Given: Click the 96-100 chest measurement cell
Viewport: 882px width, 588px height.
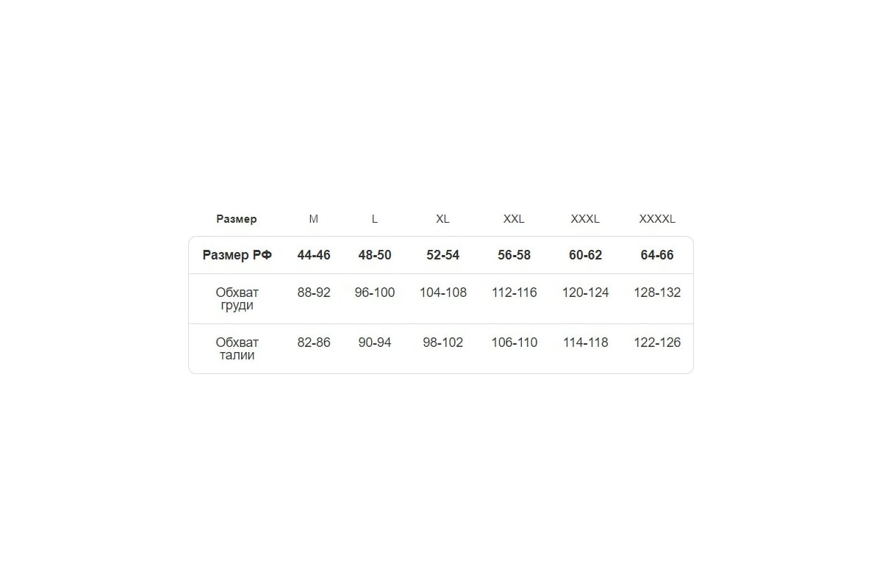Looking at the screenshot, I should click(x=375, y=293).
